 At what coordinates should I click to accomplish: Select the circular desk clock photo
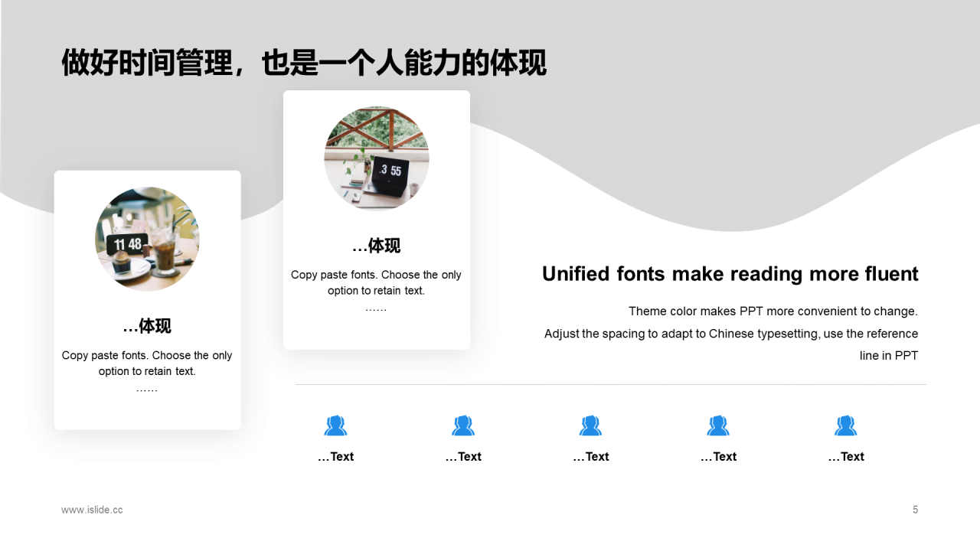tap(377, 158)
